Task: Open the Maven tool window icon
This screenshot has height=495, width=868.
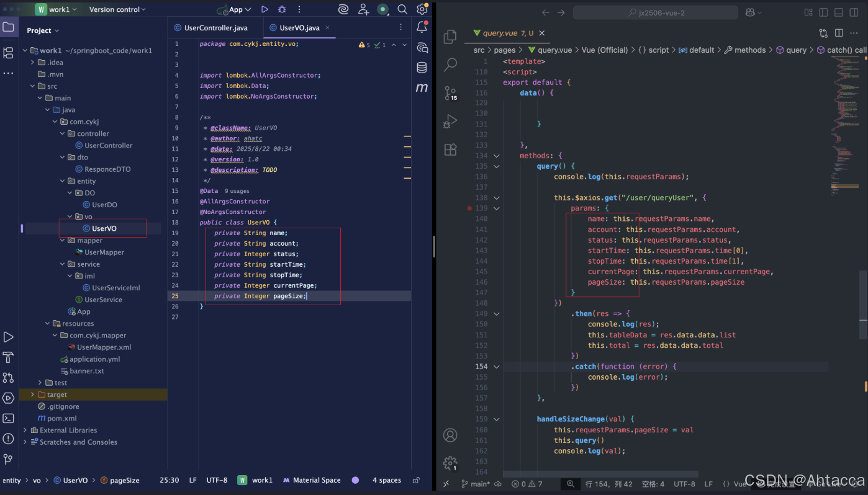Action: [x=422, y=88]
